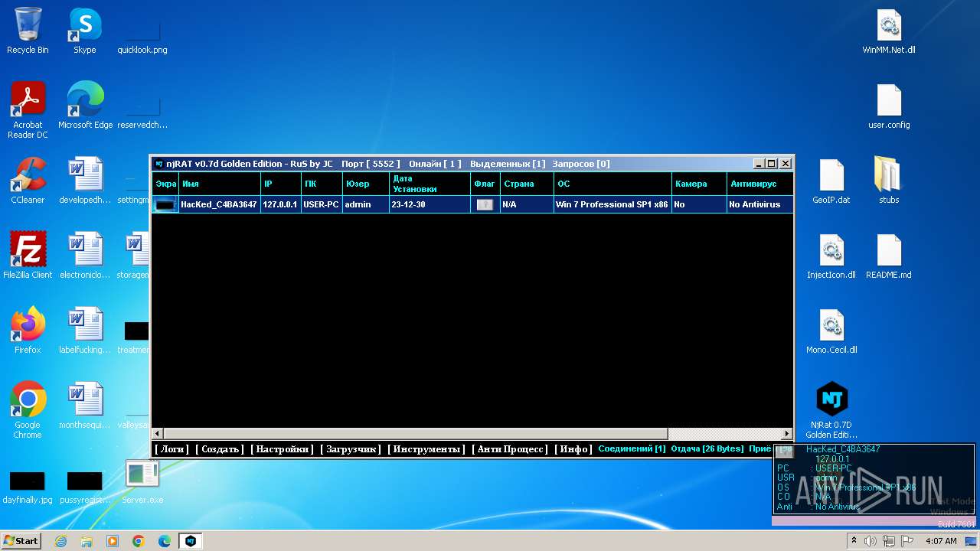This screenshot has height=551, width=980.
Task: Sort by the Страна column header
Action: pos(528,184)
